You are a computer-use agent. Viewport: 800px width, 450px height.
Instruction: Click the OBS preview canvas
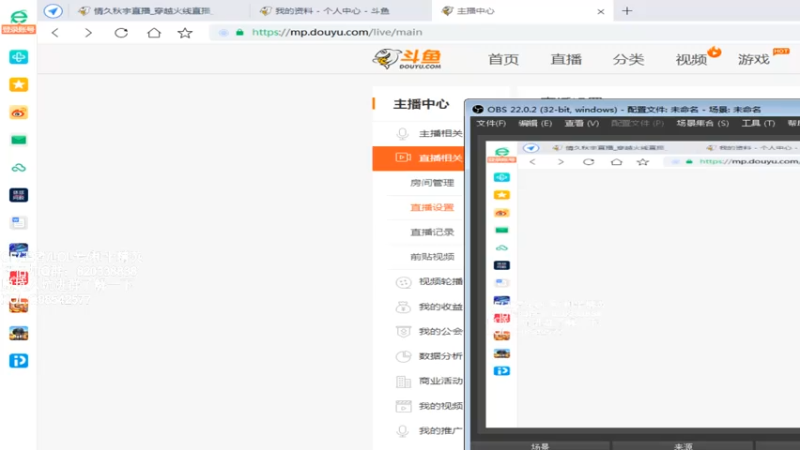[642, 284]
